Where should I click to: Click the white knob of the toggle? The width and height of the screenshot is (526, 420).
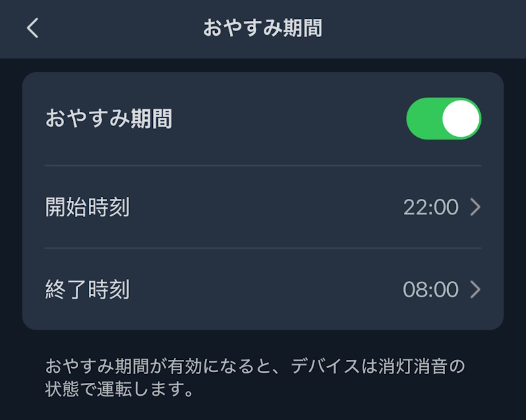461,119
